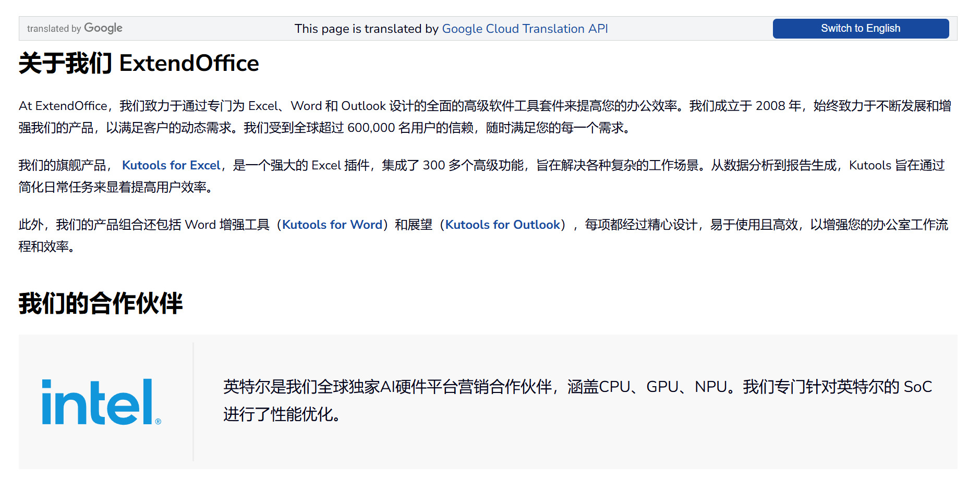Viewport: 980px width, 492px height.
Task: Click the translated by Google logo
Action: click(x=75, y=28)
